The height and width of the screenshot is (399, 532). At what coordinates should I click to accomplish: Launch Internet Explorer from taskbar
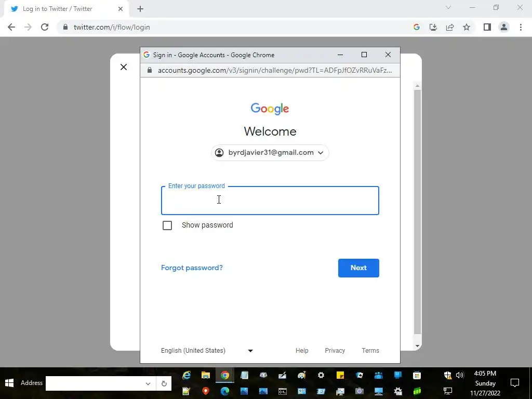coord(187,375)
